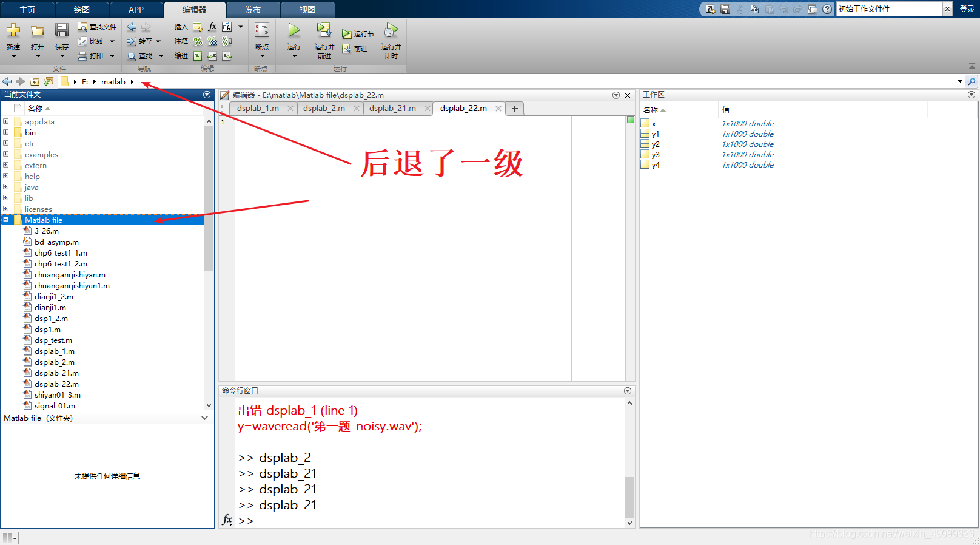Click the copy icon in the quick access toolbar
The height and width of the screenshot is (545, 980).
point(754,9)
